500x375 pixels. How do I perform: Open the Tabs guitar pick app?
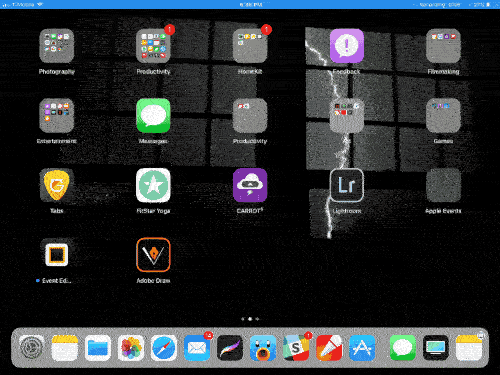pyautogui.click(x=57, y=185)
